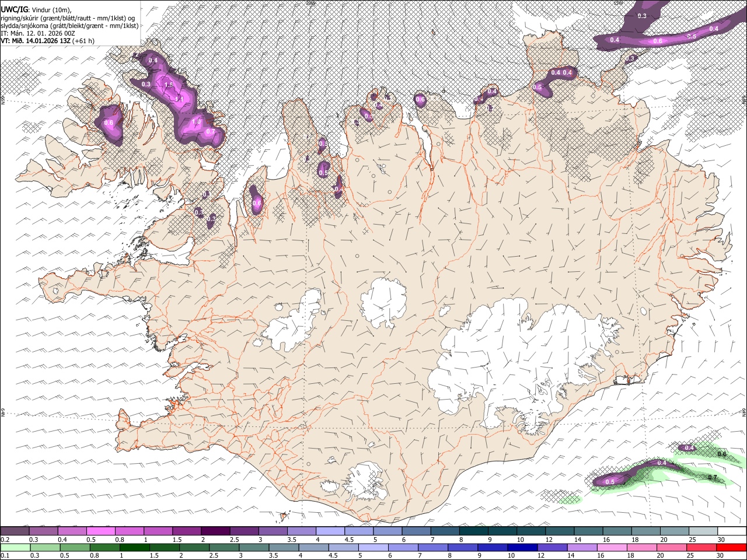Click the 0.1 label under the rain legend
The height and width of the screenshot is (560, 747).
click(x=6, y=555)
